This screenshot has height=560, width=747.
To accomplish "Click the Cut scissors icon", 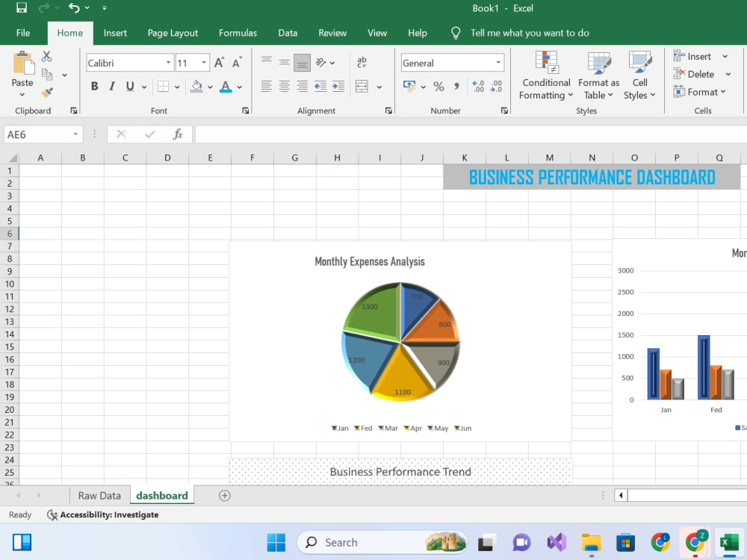I will tap(46, 57).
